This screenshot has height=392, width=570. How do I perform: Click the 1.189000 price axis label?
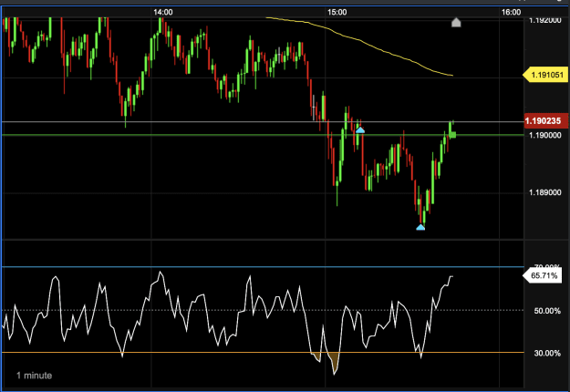click(x=544, y=192)
